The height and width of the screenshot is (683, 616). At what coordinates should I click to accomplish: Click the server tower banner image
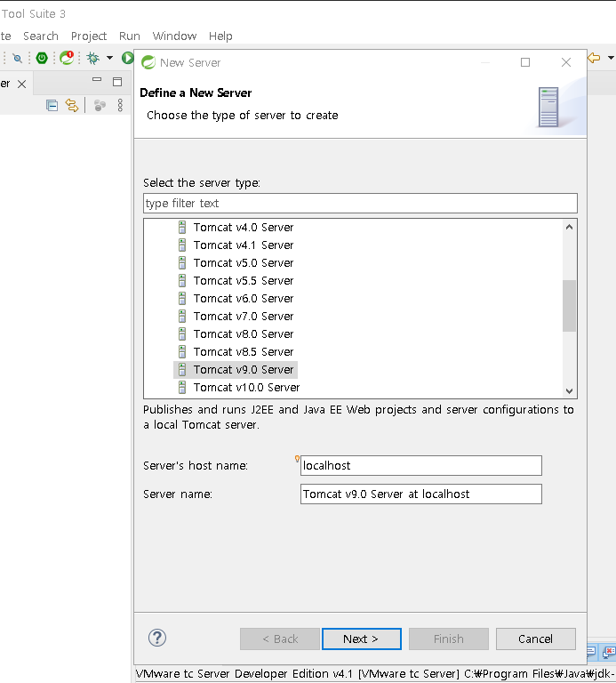[548, 107]
